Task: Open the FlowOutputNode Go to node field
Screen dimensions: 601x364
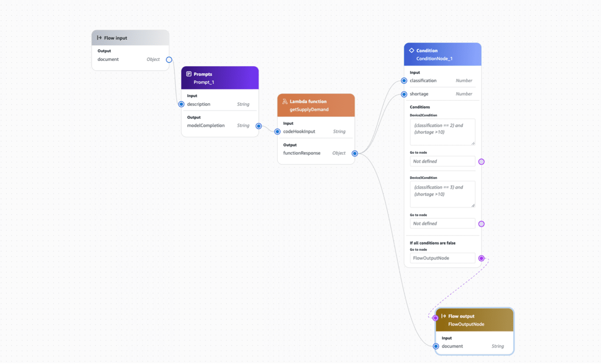Action: [x=442, y=258]
